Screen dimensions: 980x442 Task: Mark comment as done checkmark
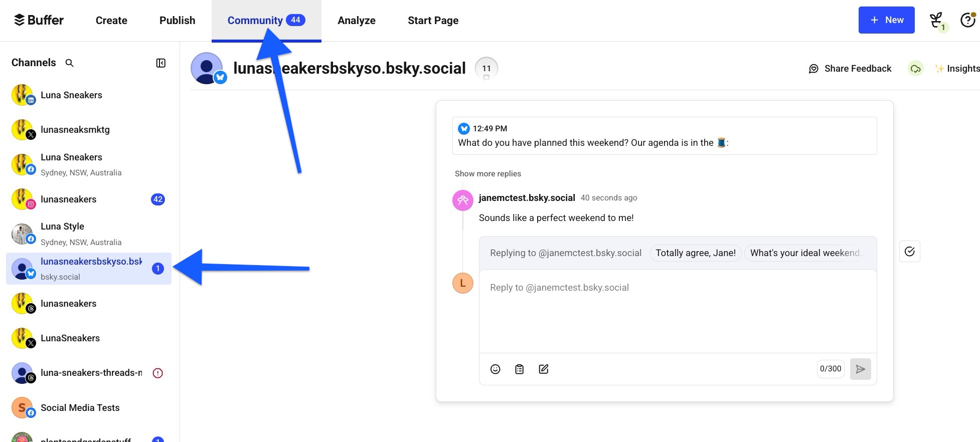[x=910, y=252]
